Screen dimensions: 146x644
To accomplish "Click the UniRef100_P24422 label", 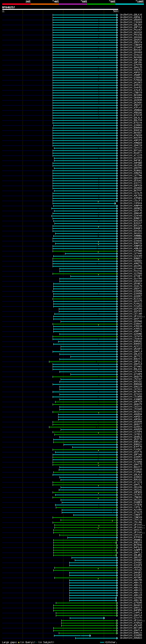I will pyautogui.click(x=131, y=304).
